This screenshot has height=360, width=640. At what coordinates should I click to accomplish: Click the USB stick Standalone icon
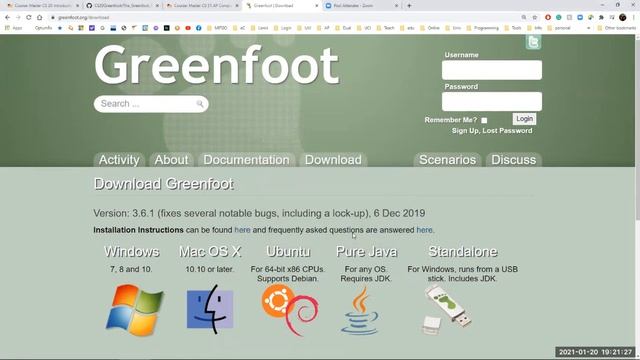click(x=446, y=310)
